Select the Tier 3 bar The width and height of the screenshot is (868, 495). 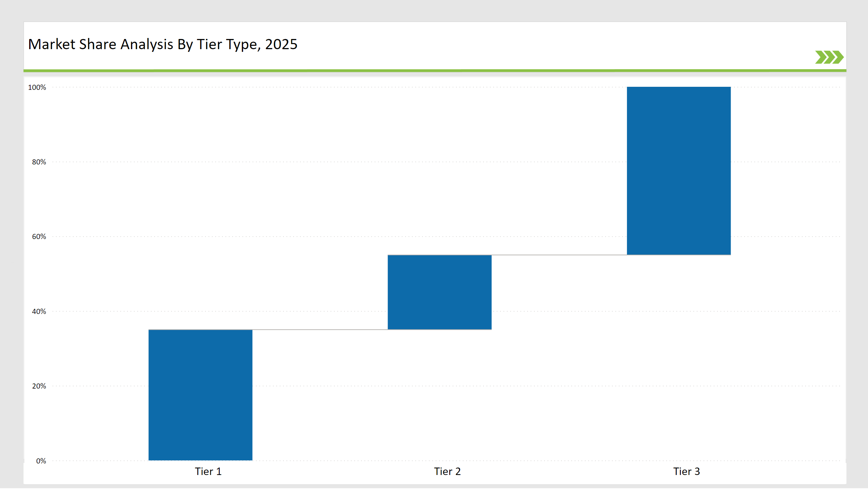678,171
